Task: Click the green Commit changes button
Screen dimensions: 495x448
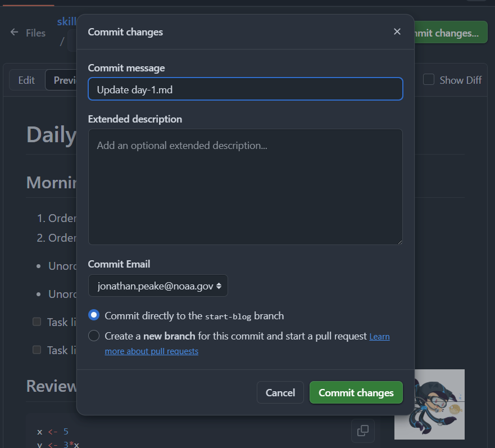Action: [356, 392]
